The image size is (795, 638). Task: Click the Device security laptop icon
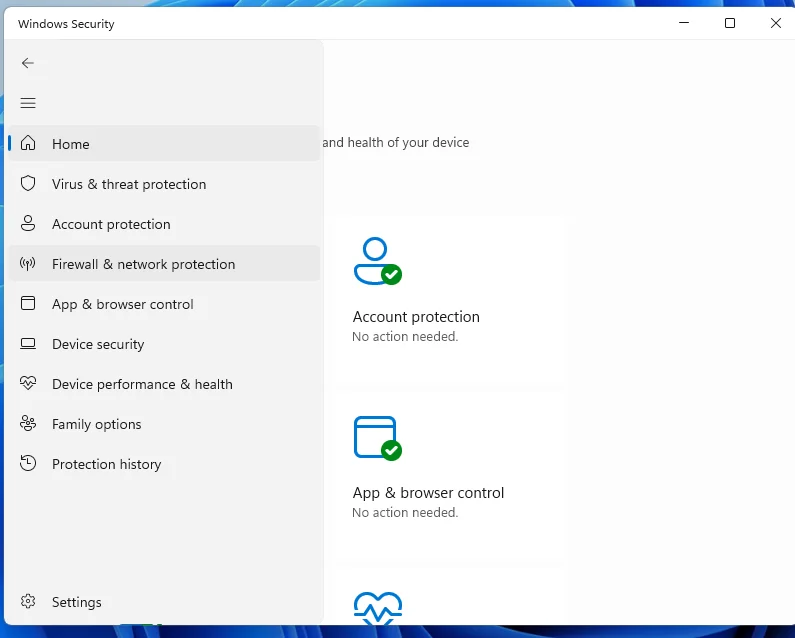coord(28,344)
